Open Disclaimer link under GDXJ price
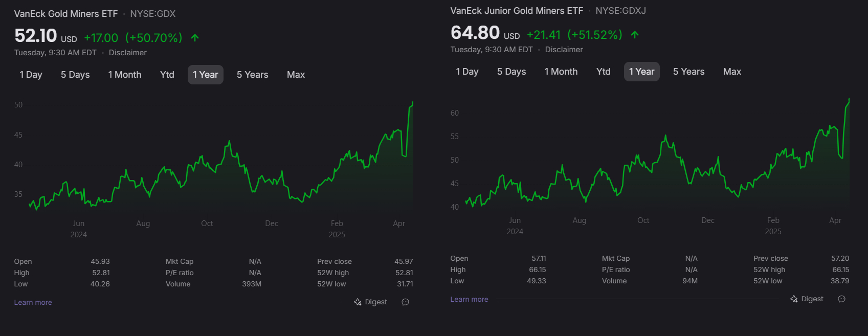 [x=564, y=50]
